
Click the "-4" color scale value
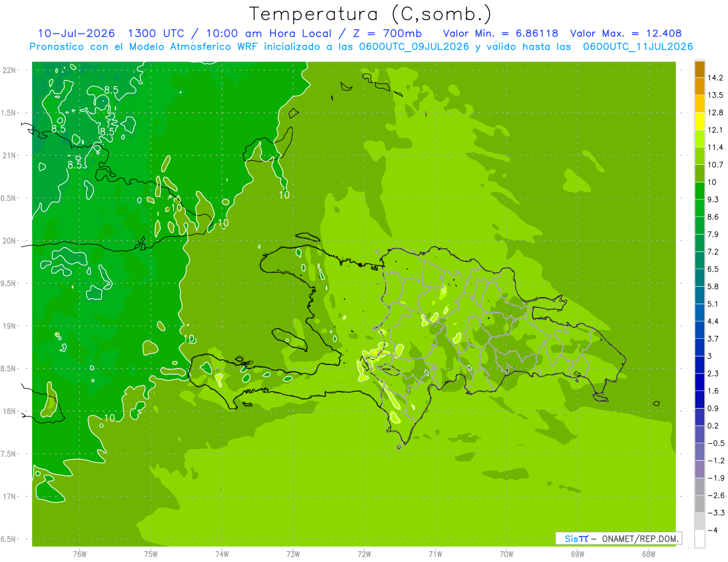712,530
